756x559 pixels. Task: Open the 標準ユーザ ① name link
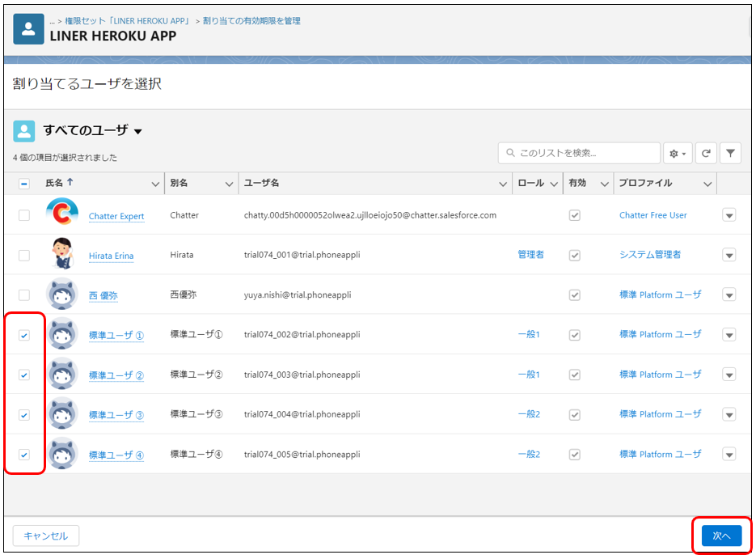[x=116, y=335]
